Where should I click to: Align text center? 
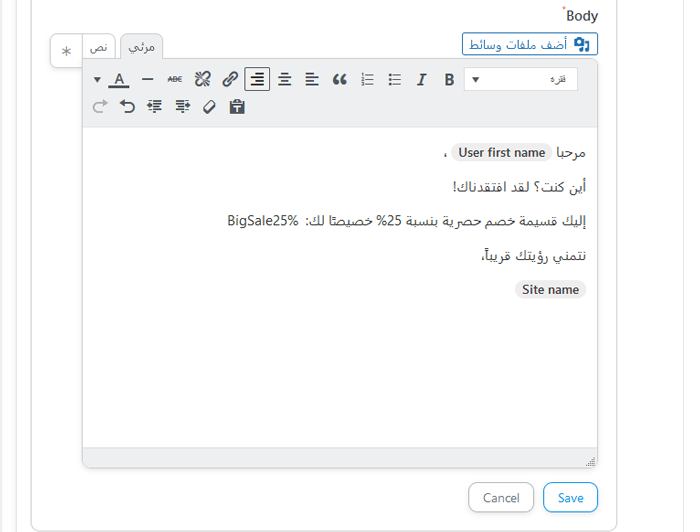click(285, 79)
